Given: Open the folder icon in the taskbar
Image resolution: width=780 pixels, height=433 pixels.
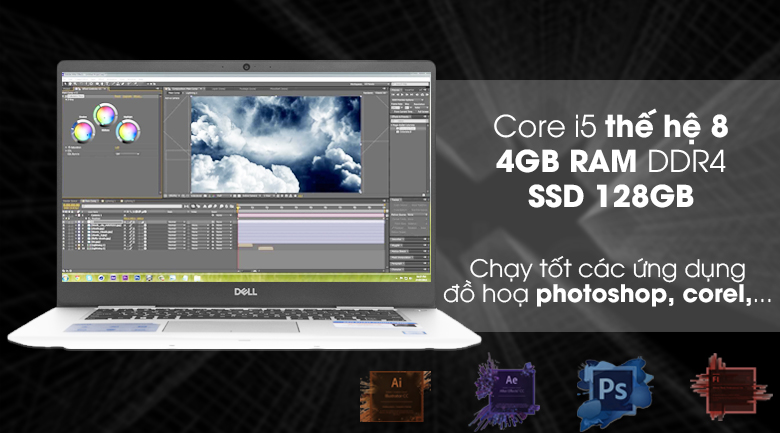Looking at the screenshot, I should 196,278.
